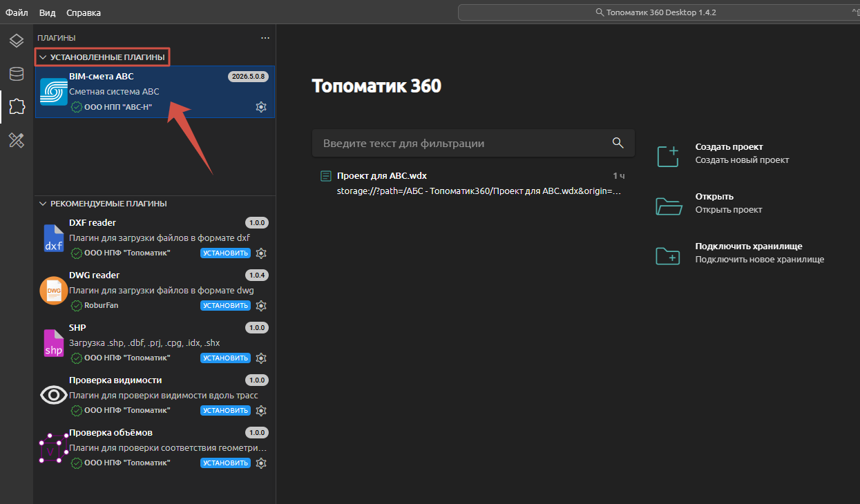Open the Справка menu
This screenshot has width=860, height=504.
pyautogui.click(x=84, y=12)
